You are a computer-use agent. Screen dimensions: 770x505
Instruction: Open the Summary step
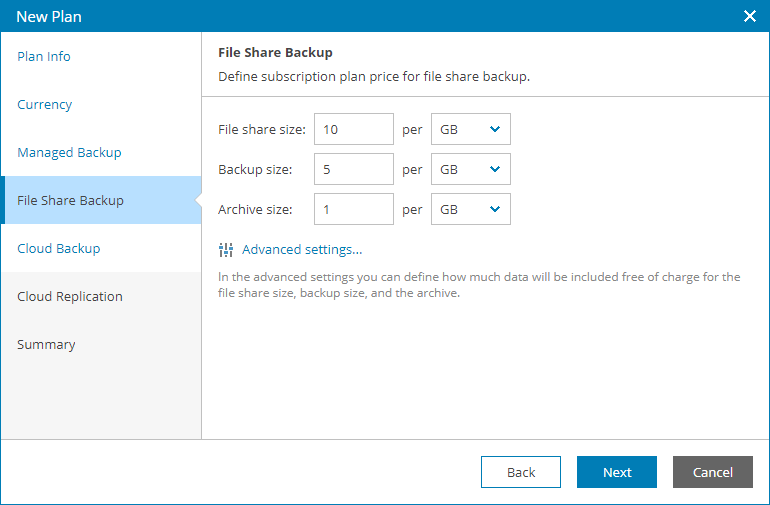46,345
